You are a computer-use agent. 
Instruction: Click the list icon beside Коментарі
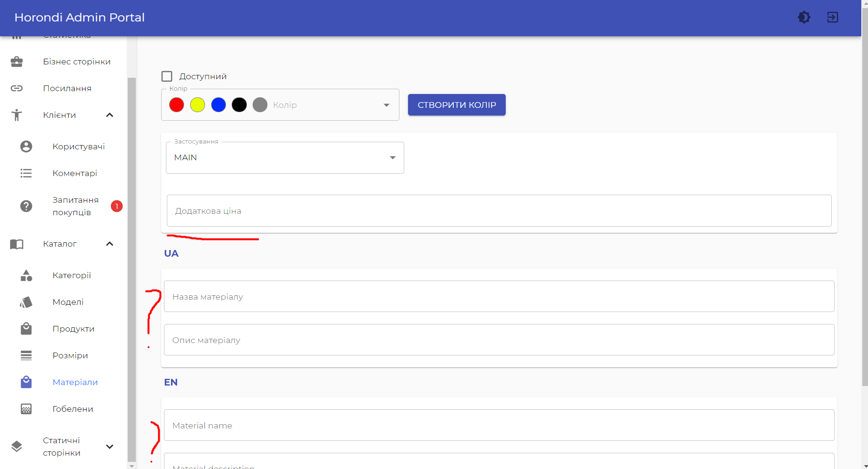tap(26, 173)
